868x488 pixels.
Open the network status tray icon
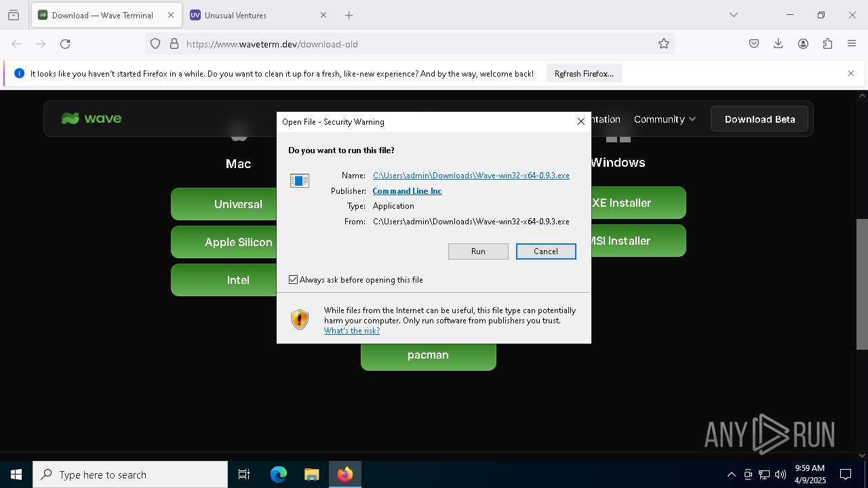[x=764, y=474]
